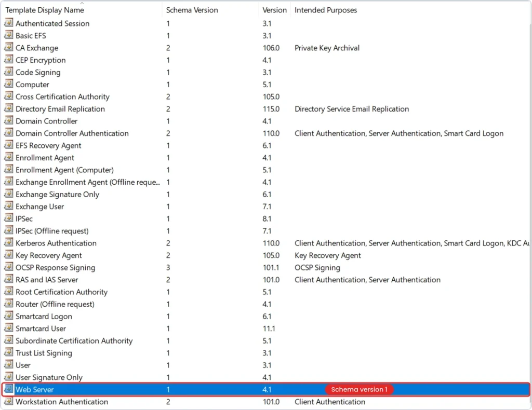The height and width of the screenshot is (410, 532).
Task: Click the Exchange Signature Only icon
Action: pos(8,194)
